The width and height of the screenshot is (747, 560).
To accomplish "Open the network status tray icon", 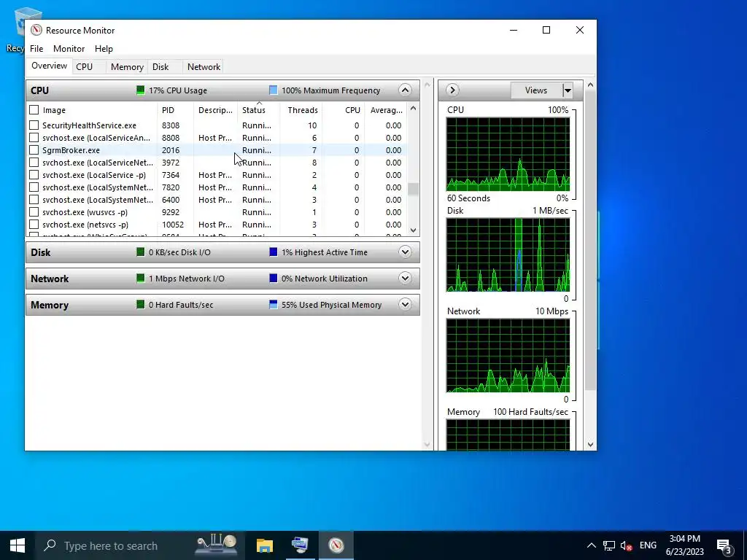I will click(609, 545).
